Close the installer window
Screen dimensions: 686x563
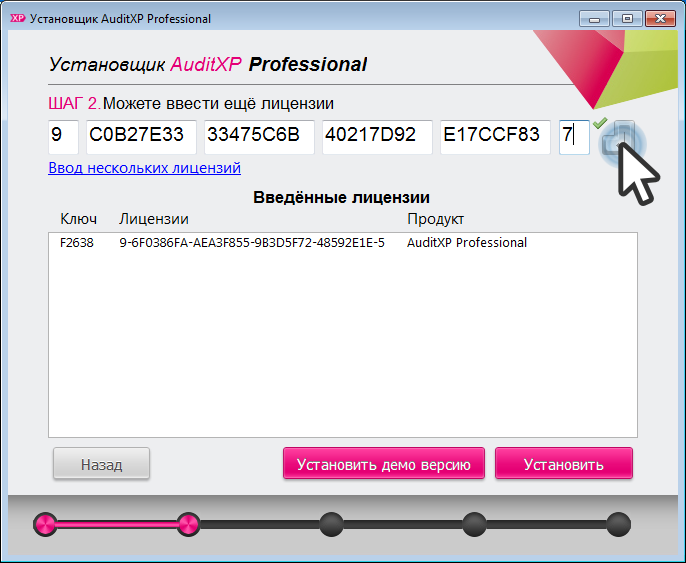pos(660,19)
